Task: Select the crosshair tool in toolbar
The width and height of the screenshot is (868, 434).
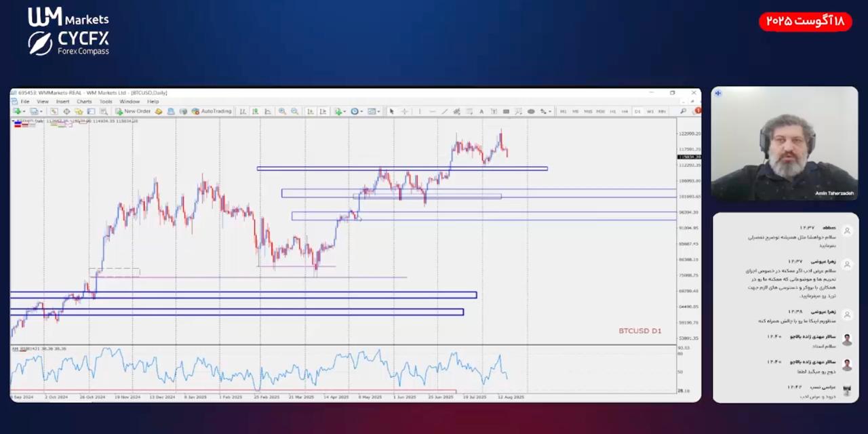Action: pos(404,111)
